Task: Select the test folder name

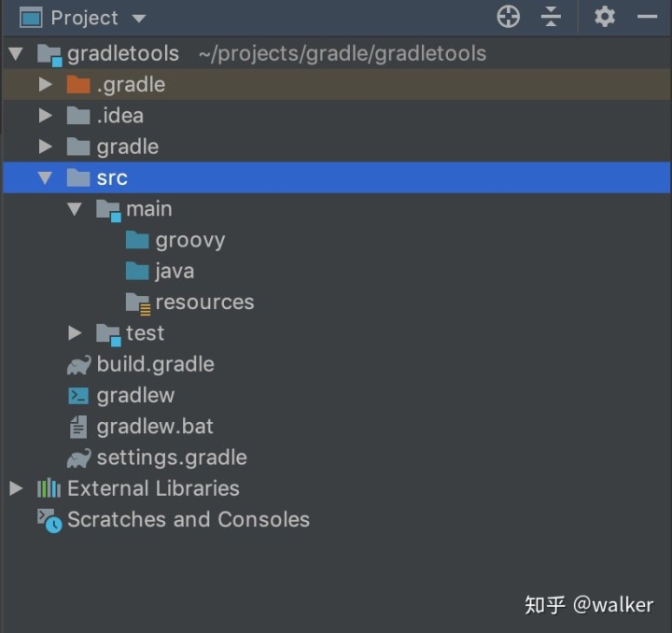Action: coord(145,333)
